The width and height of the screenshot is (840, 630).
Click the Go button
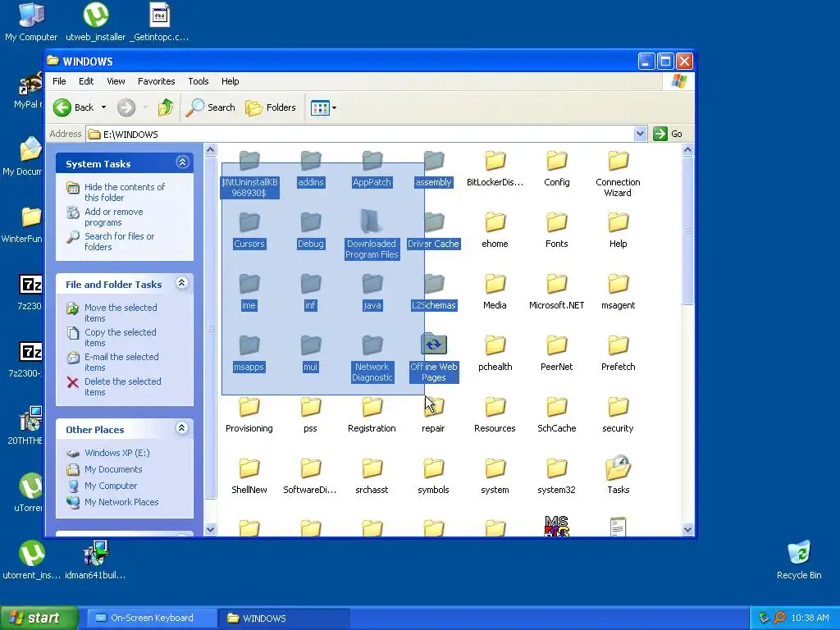tap(668, 134)
